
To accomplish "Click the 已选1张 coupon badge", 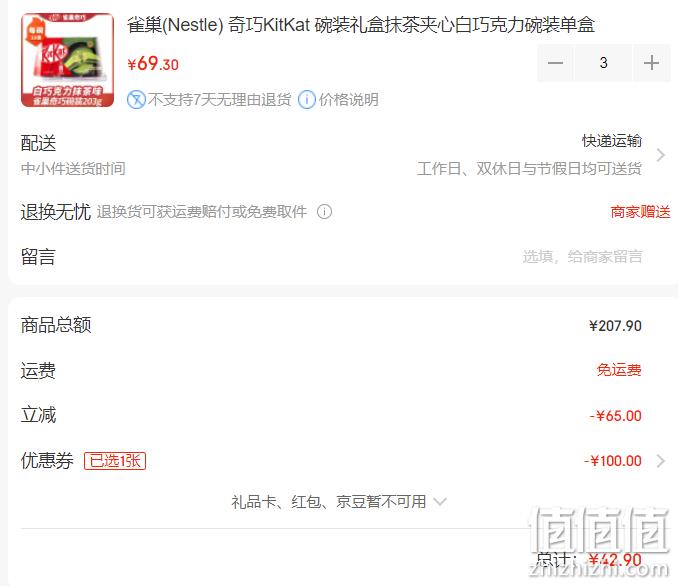I will click(x=115, y=461).
